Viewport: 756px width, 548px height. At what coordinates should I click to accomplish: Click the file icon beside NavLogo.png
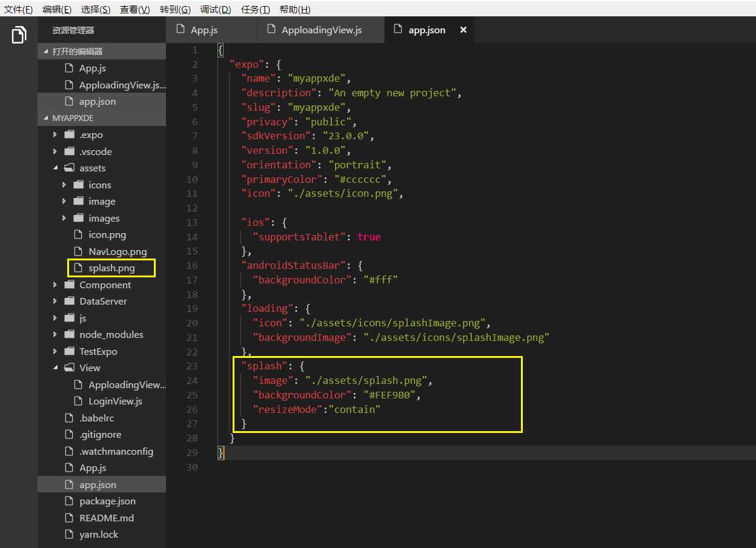tap(78, 251)
